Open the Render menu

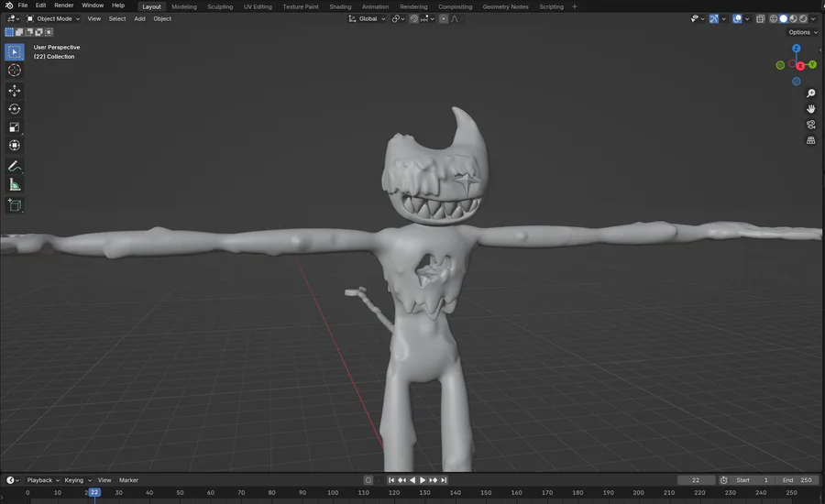tap(63, 5)
